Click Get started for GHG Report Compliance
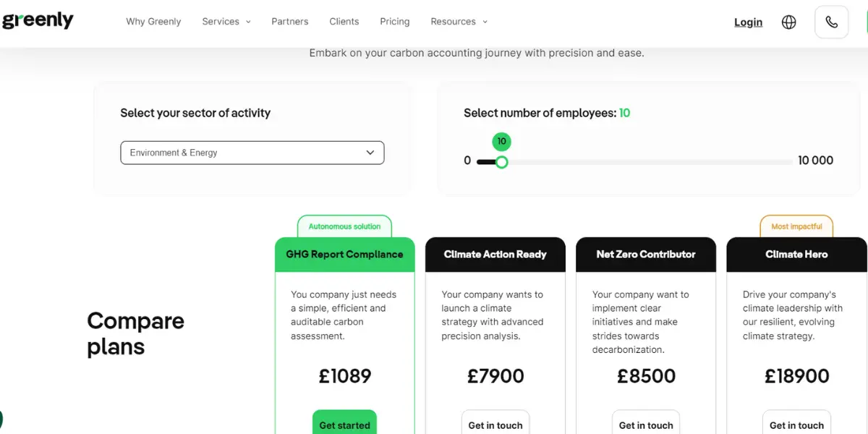Viewport: 868px width, 434px height. pos(344,425)
